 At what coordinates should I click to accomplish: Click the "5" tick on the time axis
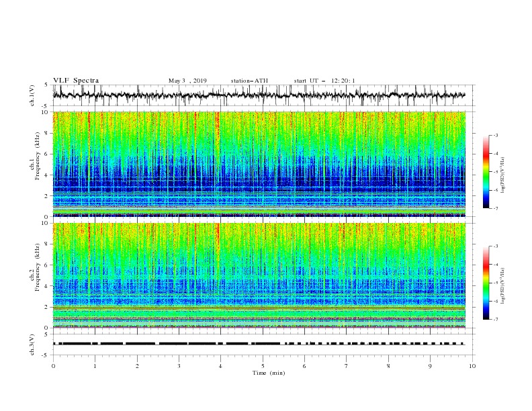(x=263, y=366)
